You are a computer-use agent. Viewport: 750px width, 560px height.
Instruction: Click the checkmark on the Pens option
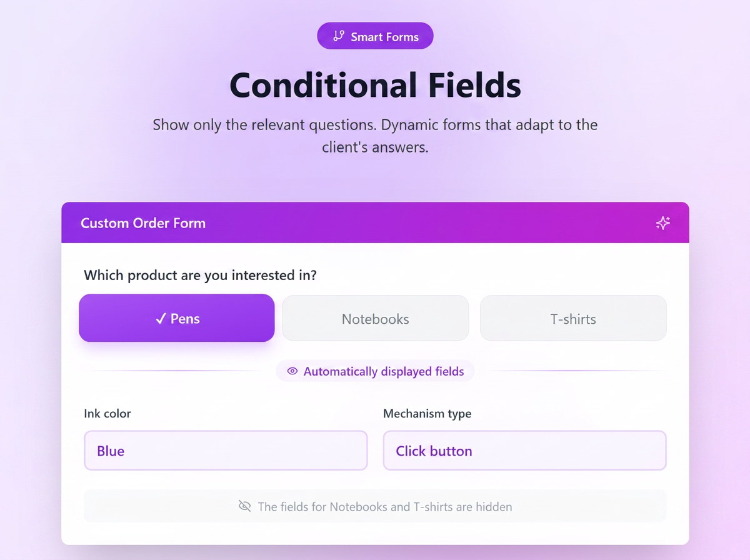tap(160, 319)
